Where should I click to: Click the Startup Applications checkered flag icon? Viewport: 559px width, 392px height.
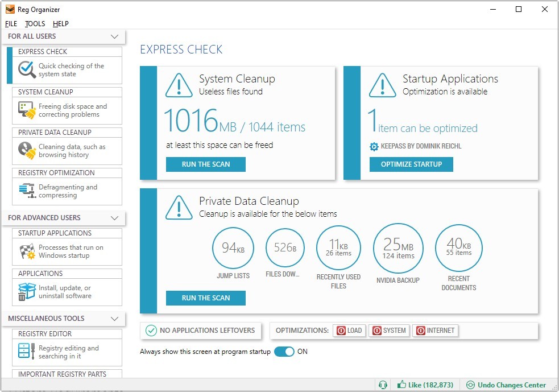pyautogui.click(x=27, y=251)
